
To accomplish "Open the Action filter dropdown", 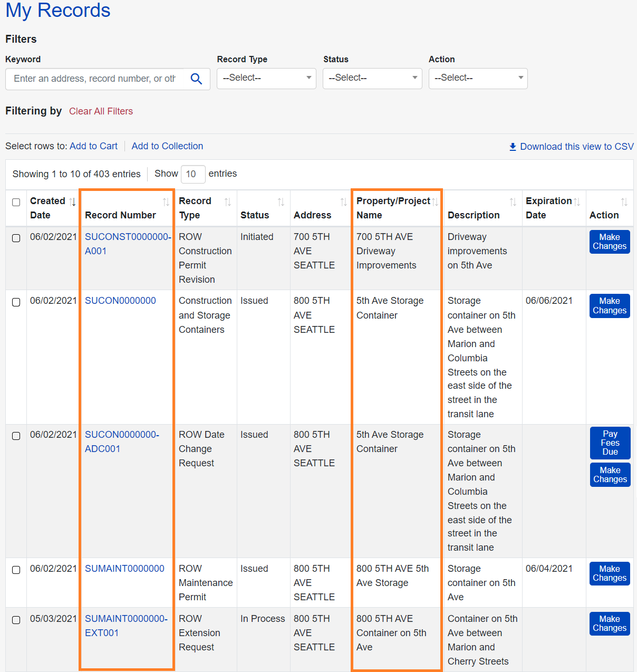I will [478, 78].
